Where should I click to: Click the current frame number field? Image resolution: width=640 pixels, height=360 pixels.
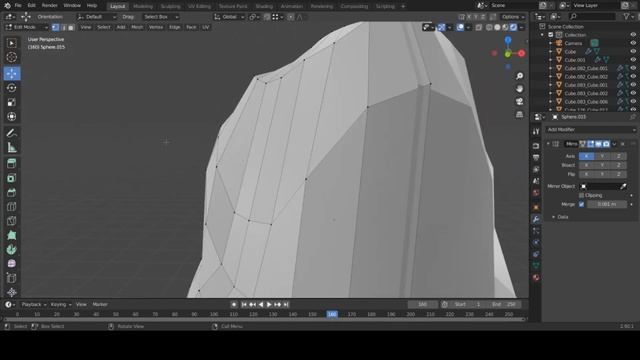(422, 304)
